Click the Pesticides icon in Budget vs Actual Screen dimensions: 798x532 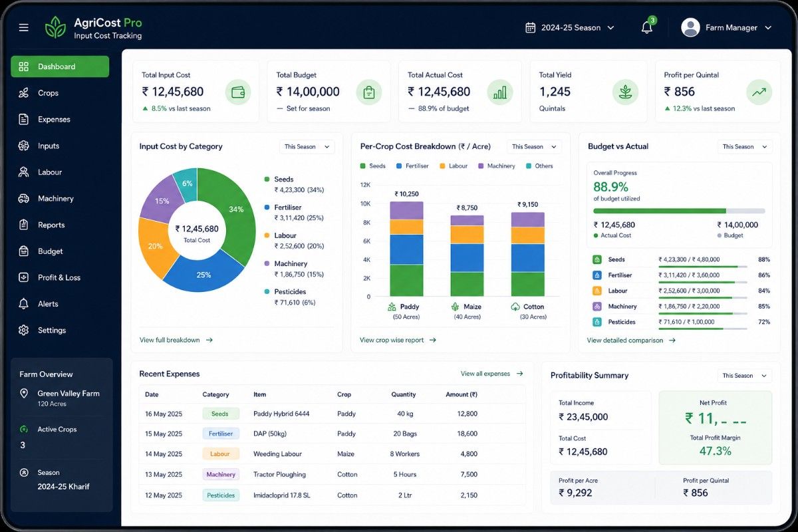[x=597, y=322]
